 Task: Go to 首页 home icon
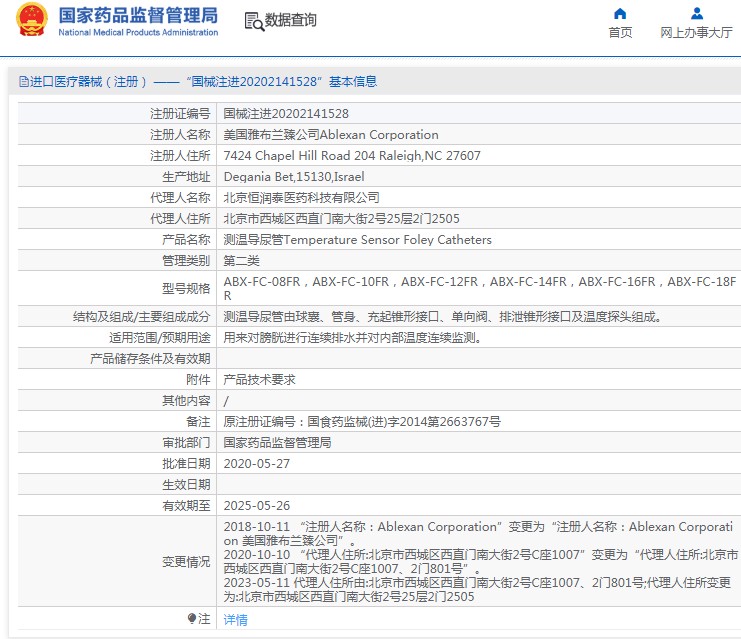click(x=620, y=13)
